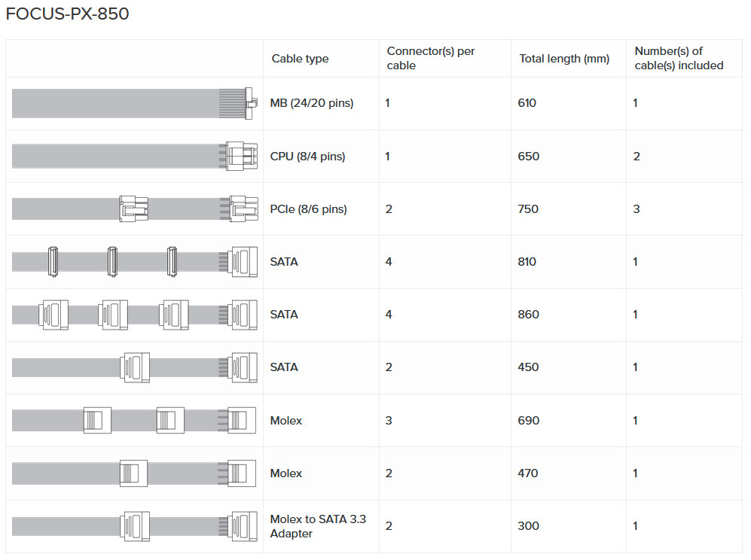Click the 450 mm two-connector SATA cable image

coord(135,367)
